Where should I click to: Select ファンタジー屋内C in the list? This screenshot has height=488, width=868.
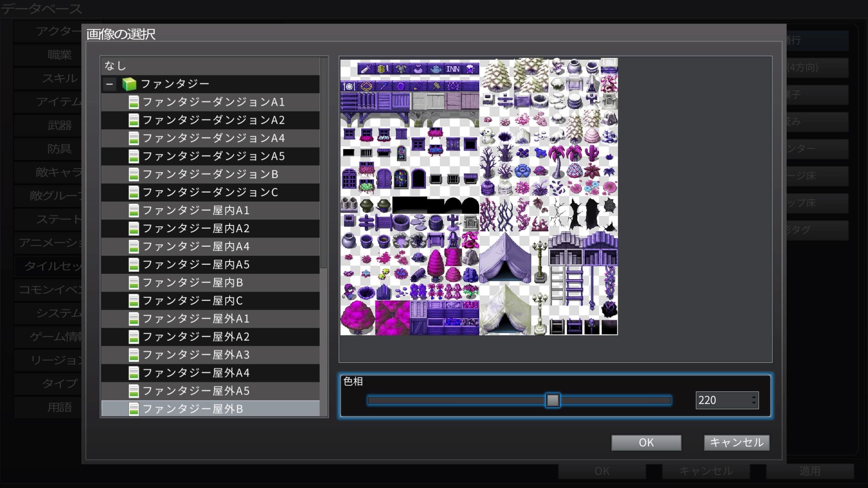(193, 301)
